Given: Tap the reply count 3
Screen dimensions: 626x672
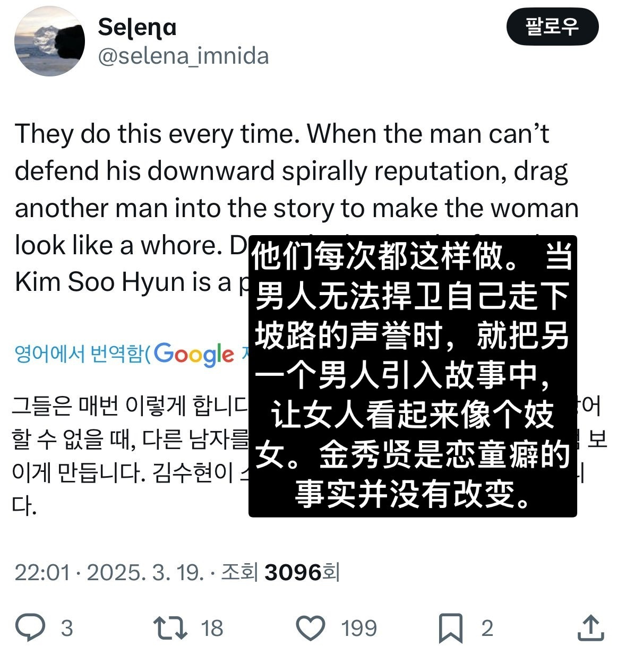Looking at the screenshot, I should [x=66, y=628].
